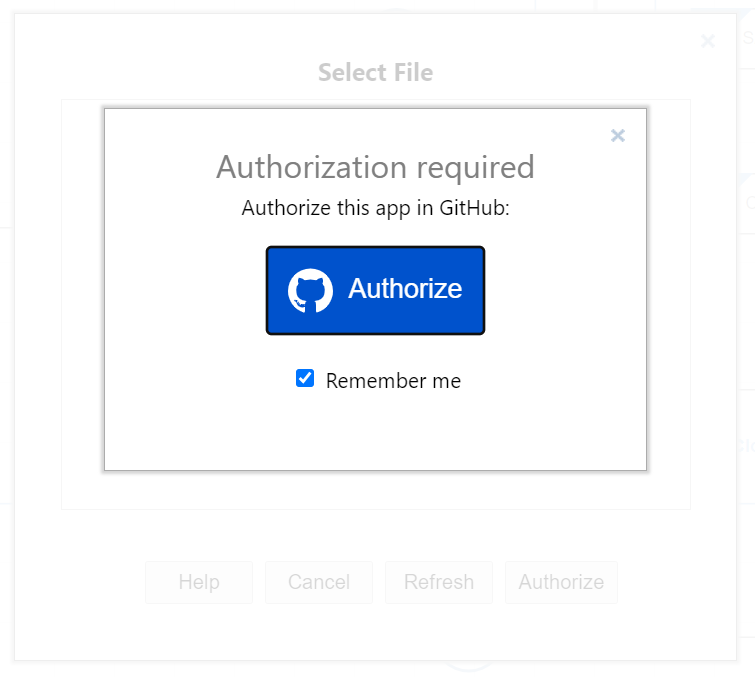Click "Authorize this app in GitHub:" text

pos(375,209)
